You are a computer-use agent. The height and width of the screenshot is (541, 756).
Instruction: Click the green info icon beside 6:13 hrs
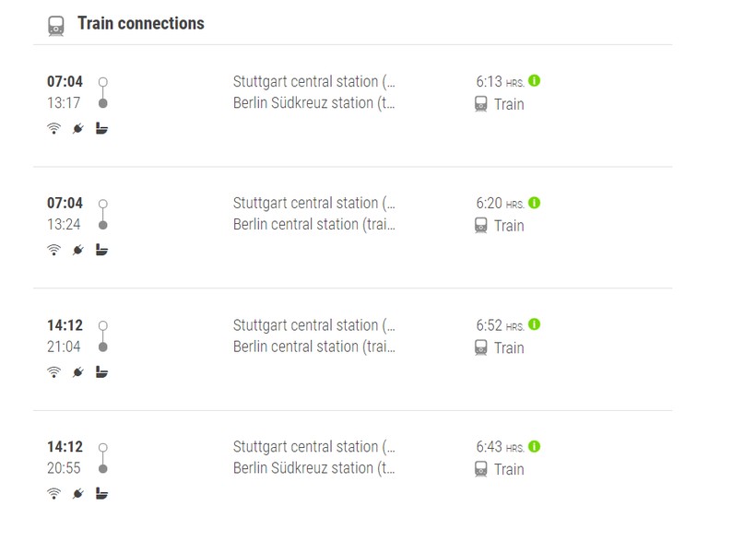click(x=535, y=81)
